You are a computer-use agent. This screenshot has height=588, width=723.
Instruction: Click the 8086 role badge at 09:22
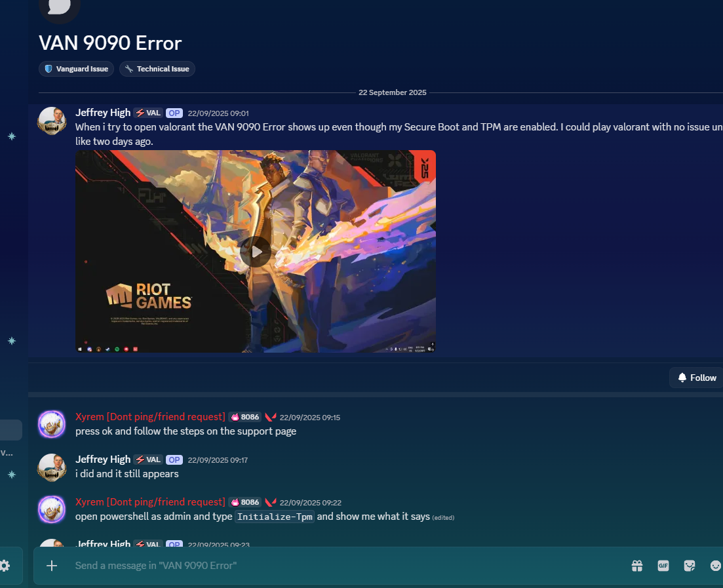pos(245,502)
